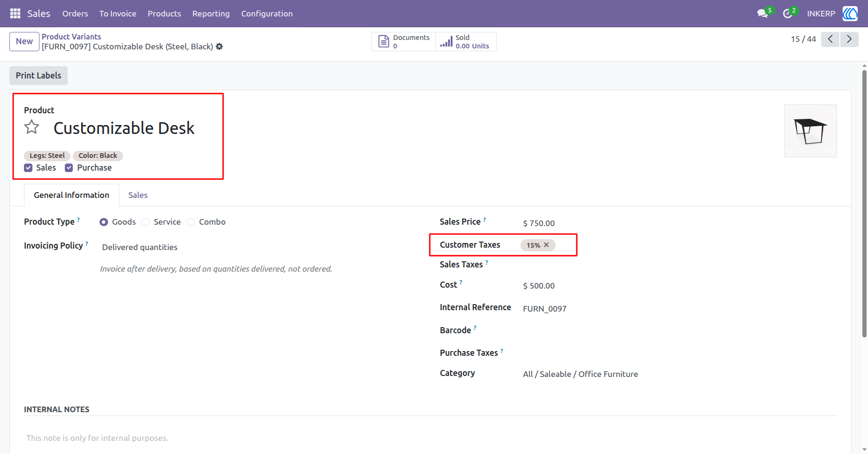Toggle the Purchase checkbox

click(x=69, y=168)
